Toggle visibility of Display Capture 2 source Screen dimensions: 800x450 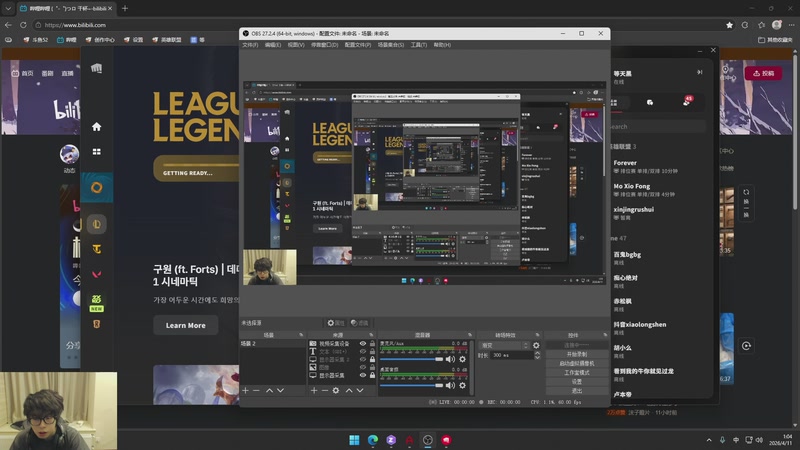(363, 359)
